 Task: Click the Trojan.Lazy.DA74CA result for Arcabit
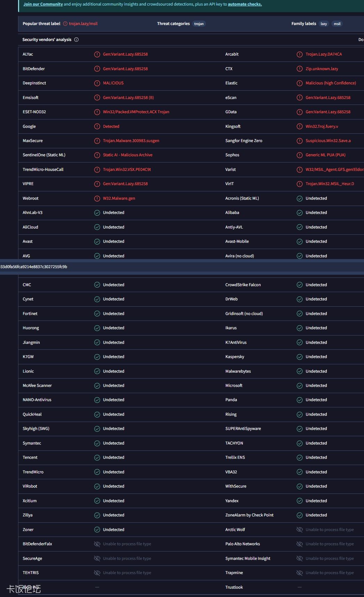[324, 54]
